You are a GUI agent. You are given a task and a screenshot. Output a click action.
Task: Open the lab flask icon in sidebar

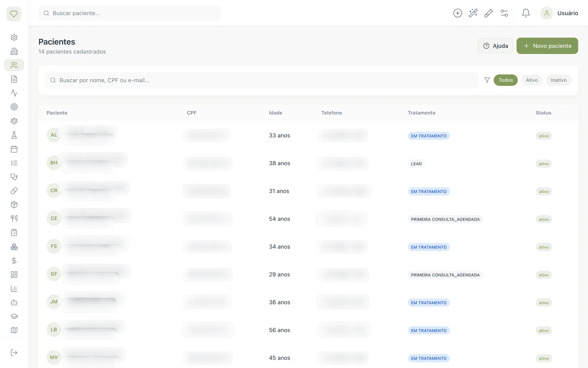pyautogui.click(x=14, y=135)
